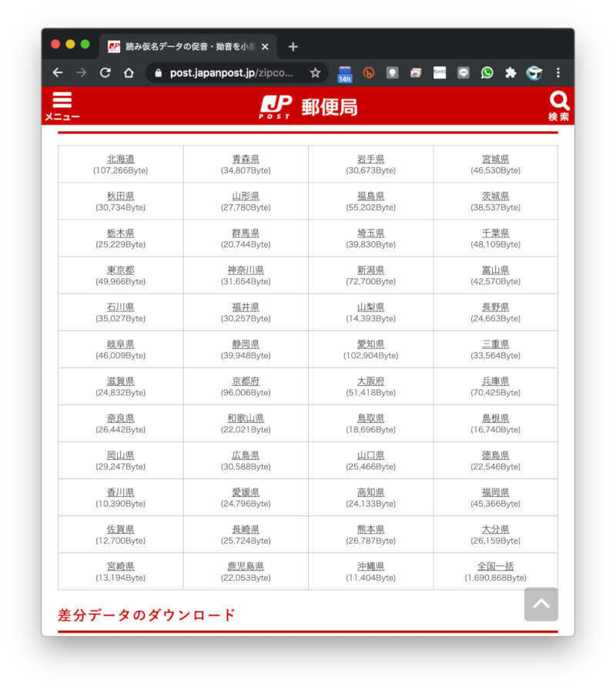
Task: Click the post.japanpost.jp address bar
Action: click(231, 73)
